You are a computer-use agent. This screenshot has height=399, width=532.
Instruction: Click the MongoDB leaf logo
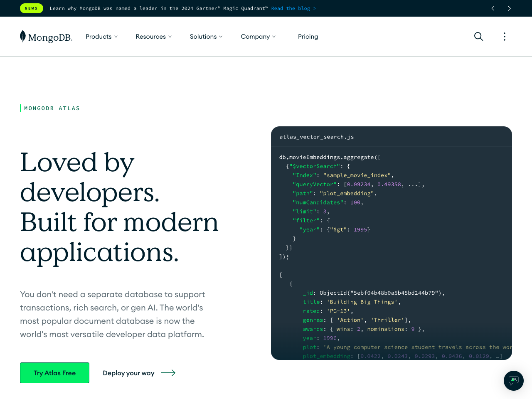click(x=46, y=37)
